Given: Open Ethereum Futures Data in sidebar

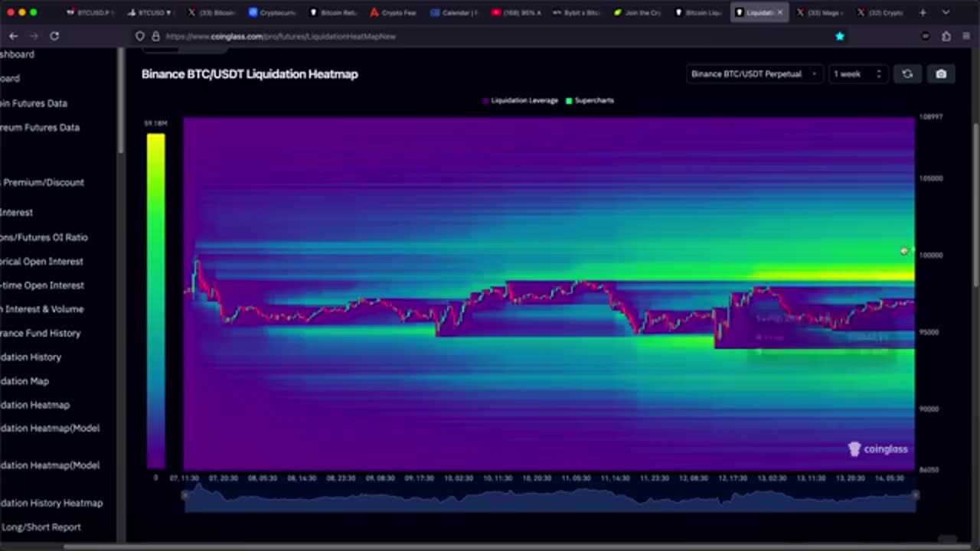Looking at the screenshot, I should pos(40,128).
